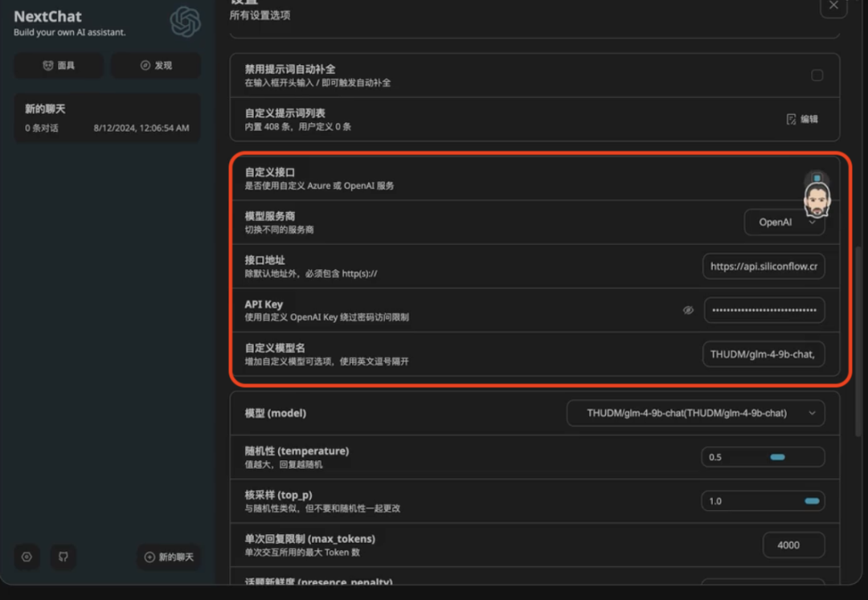Screen dimensions: 868x600
Task: Click the edit icon for custom prompt list
Action: tap(791, 119)
